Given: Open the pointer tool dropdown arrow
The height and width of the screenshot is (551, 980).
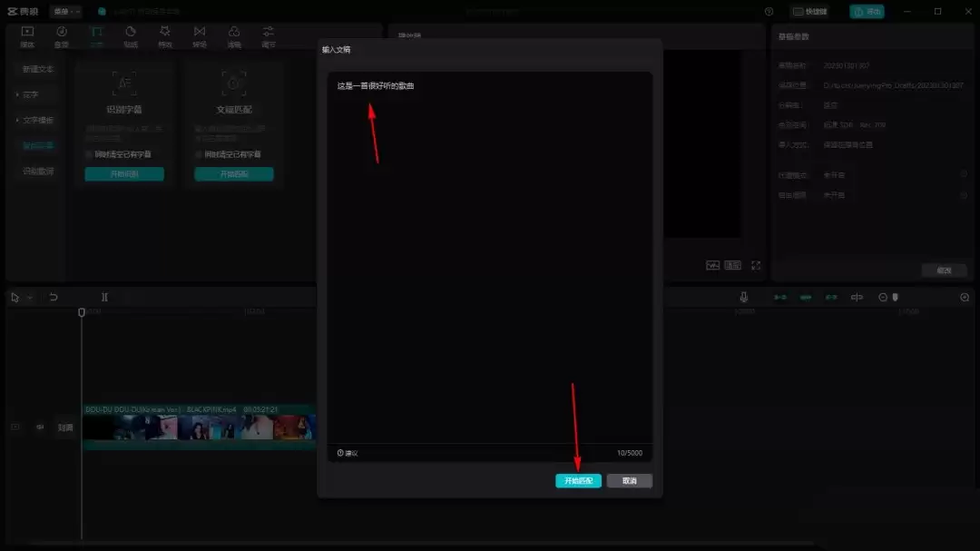Looking at the screenshot, I should (x=29, y=297).
